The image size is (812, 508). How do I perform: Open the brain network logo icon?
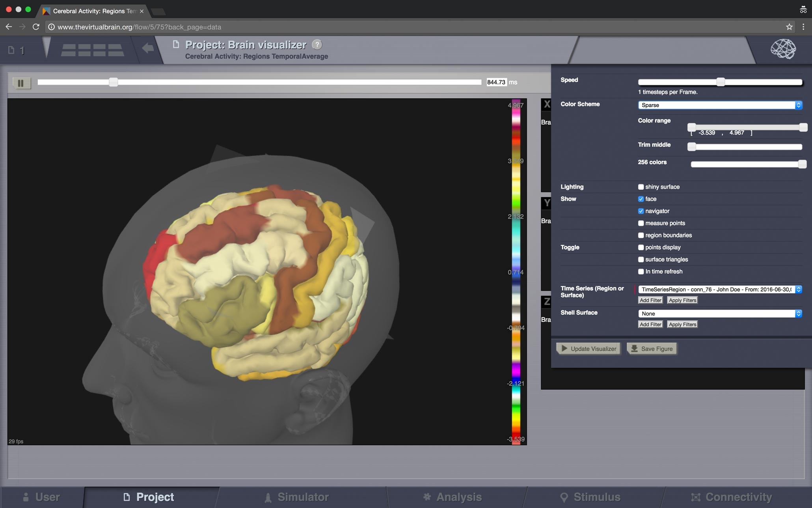pyautogui.click(x=783, y=49)
